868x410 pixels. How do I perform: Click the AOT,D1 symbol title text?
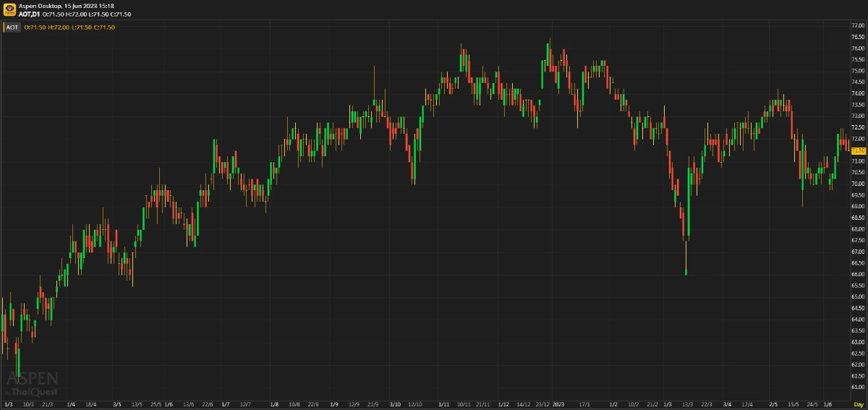point(30,14)
